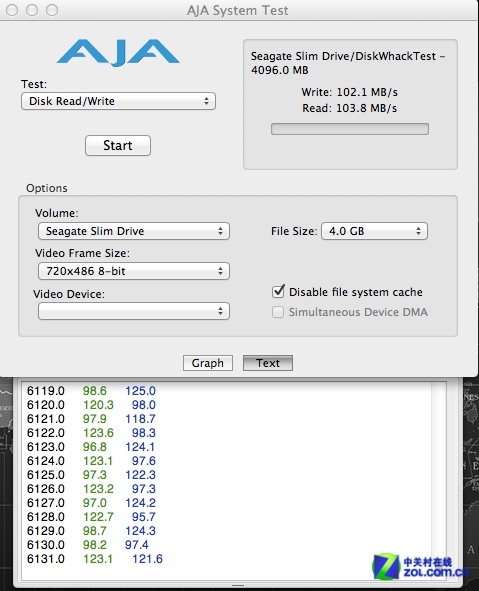479x591 pixels.
Task: Open the empty Video Device dropdown
Action: (x=134, y=311)
